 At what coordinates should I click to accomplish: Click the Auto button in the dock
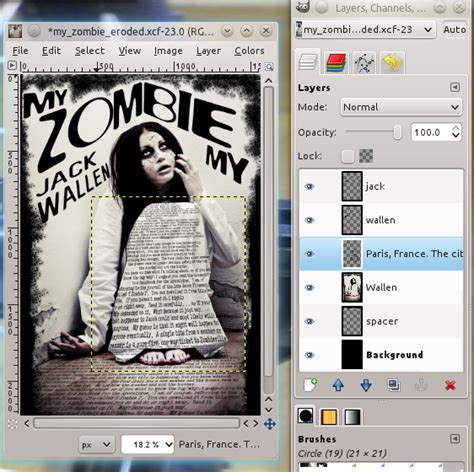coord(454,30)
